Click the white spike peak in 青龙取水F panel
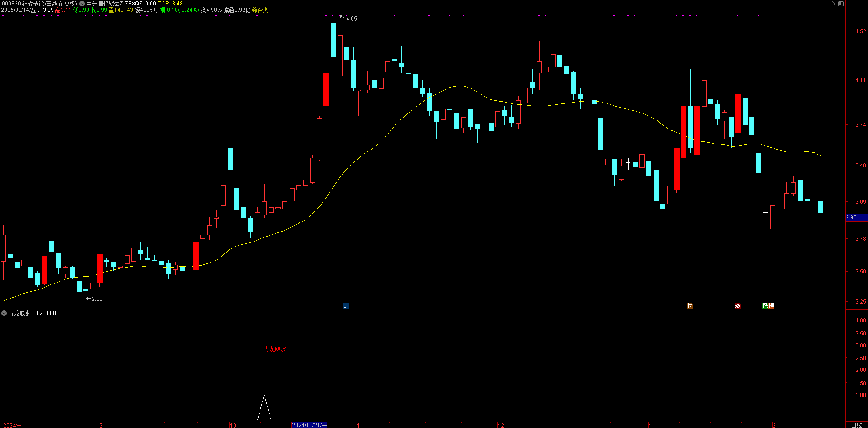The width and height of the screenshot is (868, 428). (x=264, y=396)
